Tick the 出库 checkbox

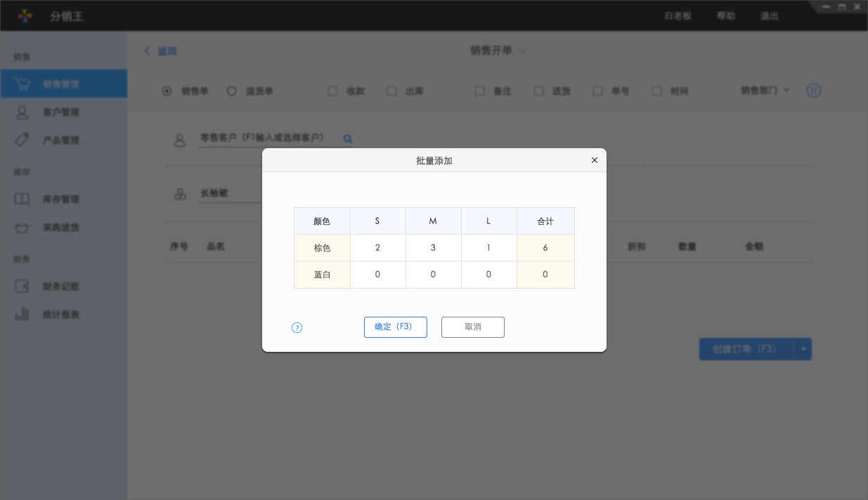(x=392, y=91)
